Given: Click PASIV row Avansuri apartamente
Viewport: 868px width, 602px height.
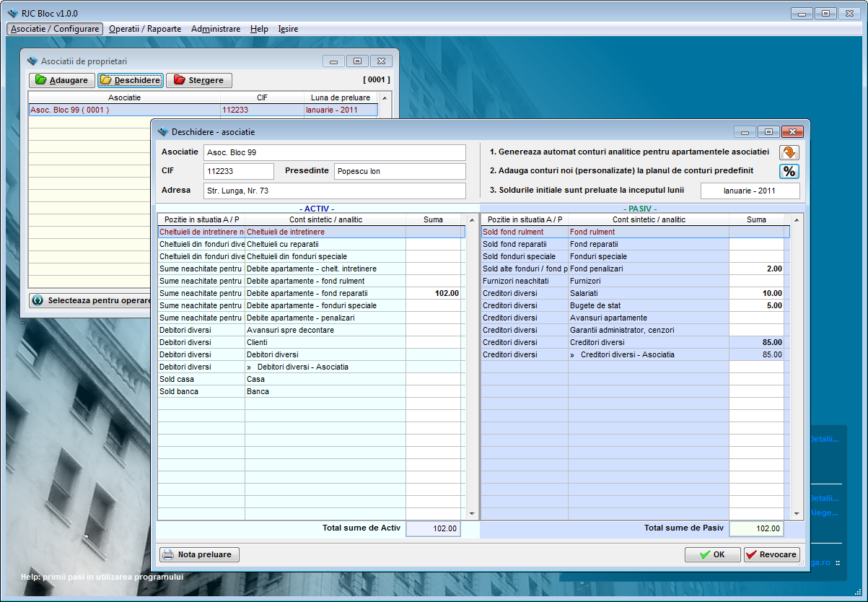Looking at the screenshot, I should [635, 318].
